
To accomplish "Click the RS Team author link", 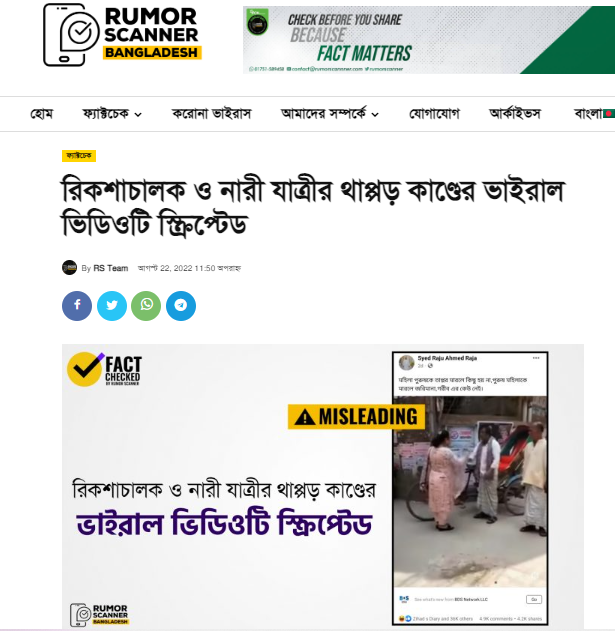I will click(111, 268).
